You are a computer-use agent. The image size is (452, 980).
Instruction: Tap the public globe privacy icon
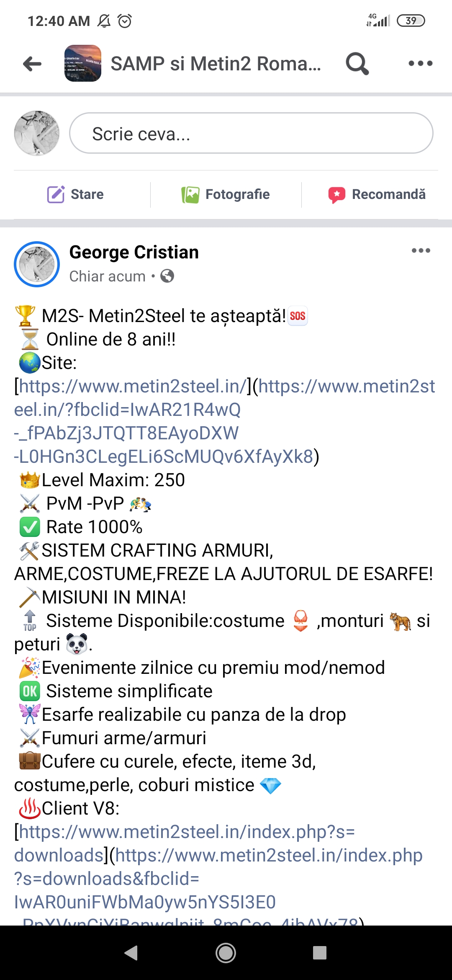point(167,276)
